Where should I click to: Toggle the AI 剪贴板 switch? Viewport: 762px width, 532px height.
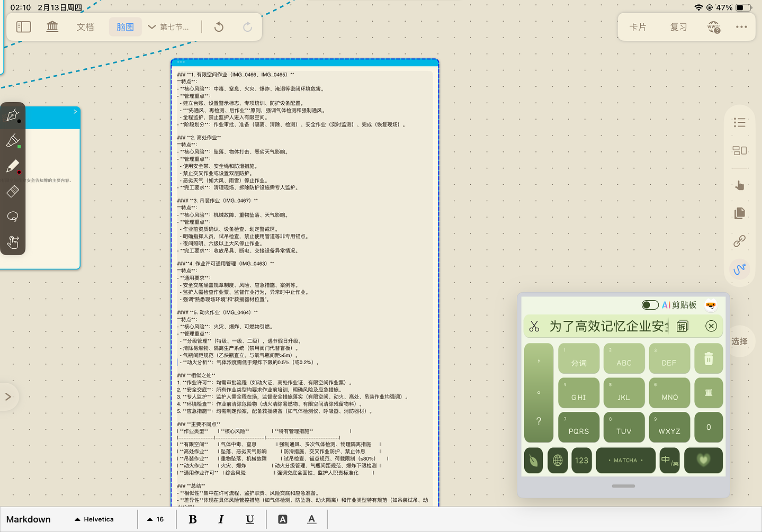click(650, 305)
